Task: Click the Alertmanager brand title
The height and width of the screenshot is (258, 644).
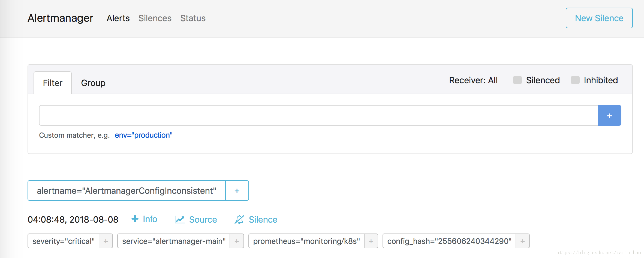Action: [x=60, y=18]
